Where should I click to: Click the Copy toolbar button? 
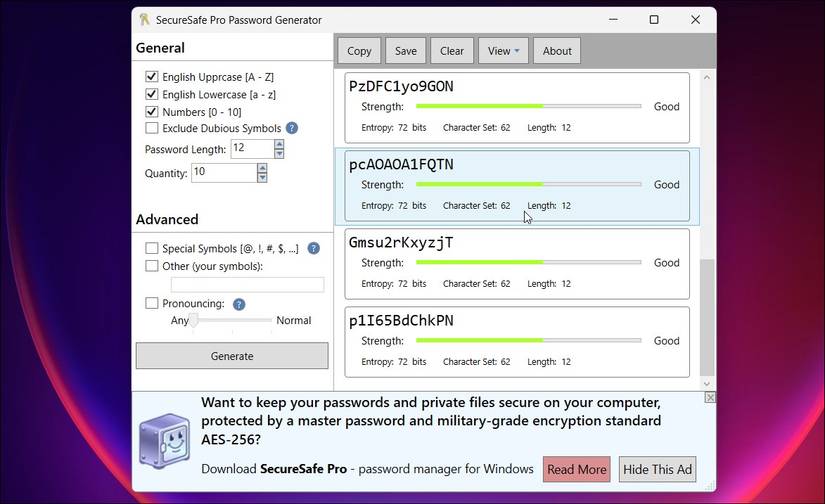click(x=359, y=51)
